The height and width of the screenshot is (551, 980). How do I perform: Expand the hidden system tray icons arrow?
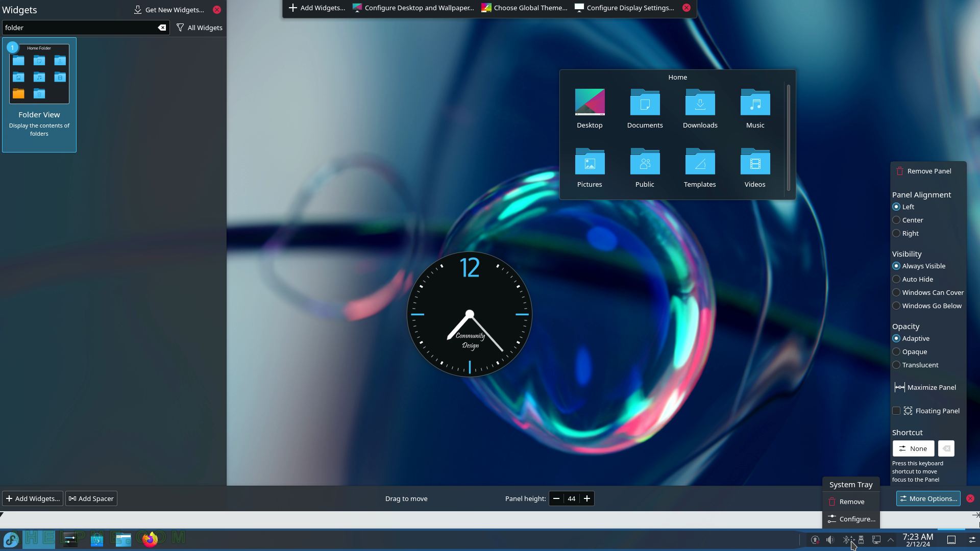(891, 540)
